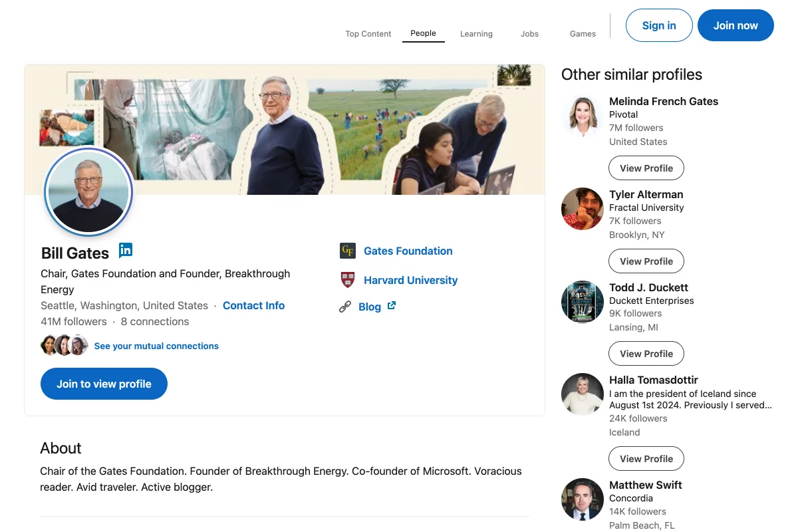The height and width of the screenshot is (532, 798).
Task: Click Tyler Alterman's profile photo
Action: tap(583, 209)
